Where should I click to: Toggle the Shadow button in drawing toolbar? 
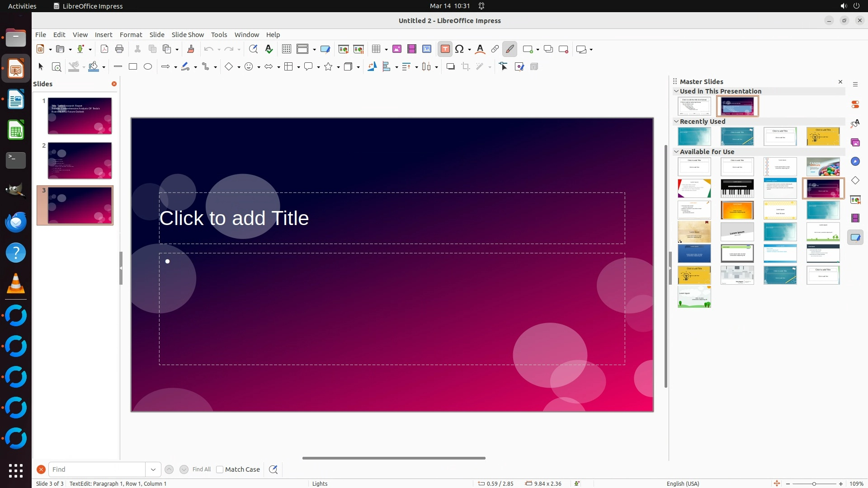point(450,67)
